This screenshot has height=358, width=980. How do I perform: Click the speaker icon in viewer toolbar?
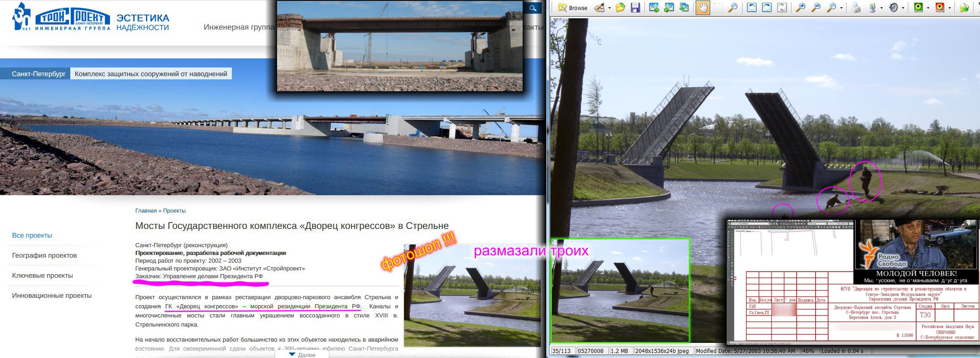click(893, 8)
